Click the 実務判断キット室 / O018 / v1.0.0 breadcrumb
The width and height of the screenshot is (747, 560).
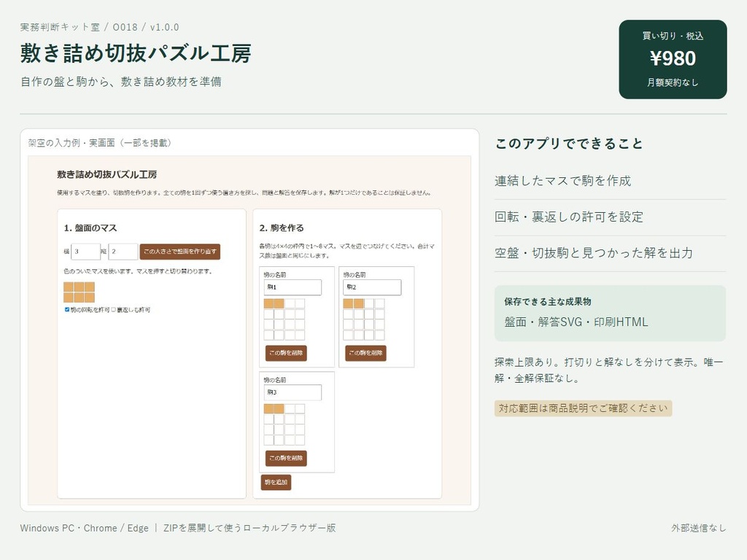point(99,27)
